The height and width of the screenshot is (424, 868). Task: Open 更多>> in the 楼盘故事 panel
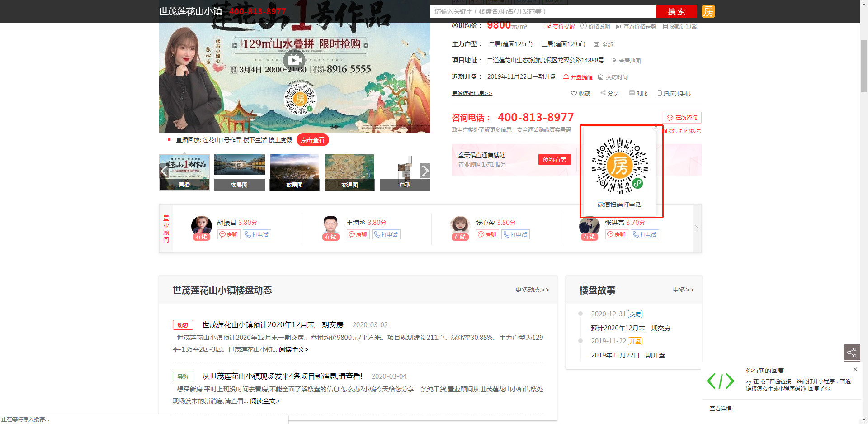pyautogui.click(x=683, y=290)
